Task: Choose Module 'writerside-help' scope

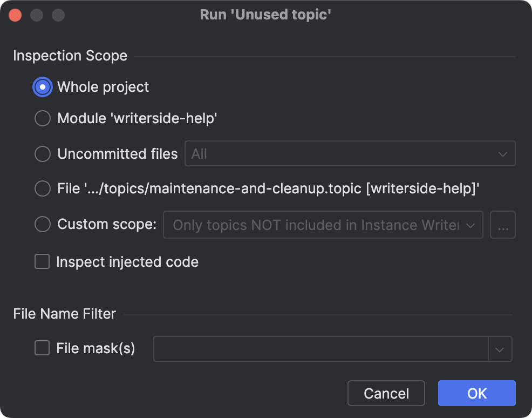Action: tap(42, 118)
